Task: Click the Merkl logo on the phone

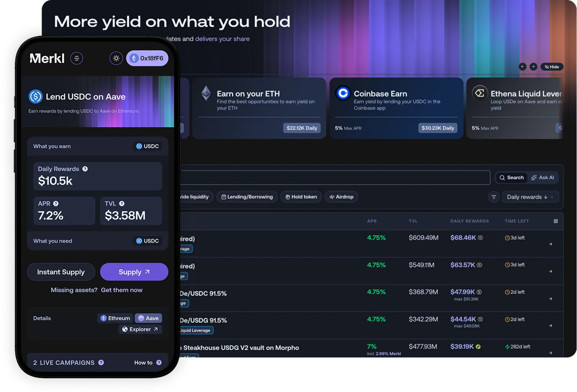Action: [x=47, y=58]
